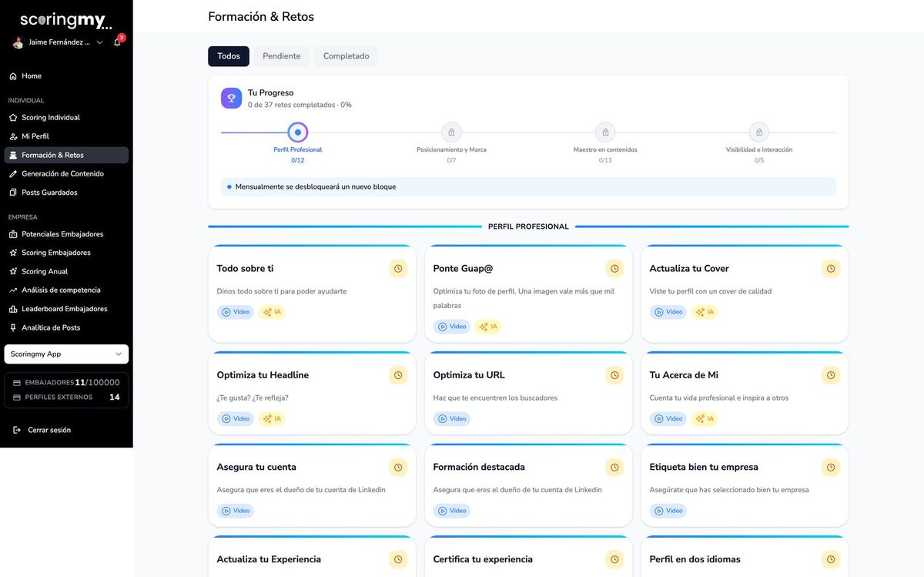Click clock icon on Actualiza tu Cover
Image resolution: width=924 pixels, height=577 pixels.
click(x=831, y=269)
